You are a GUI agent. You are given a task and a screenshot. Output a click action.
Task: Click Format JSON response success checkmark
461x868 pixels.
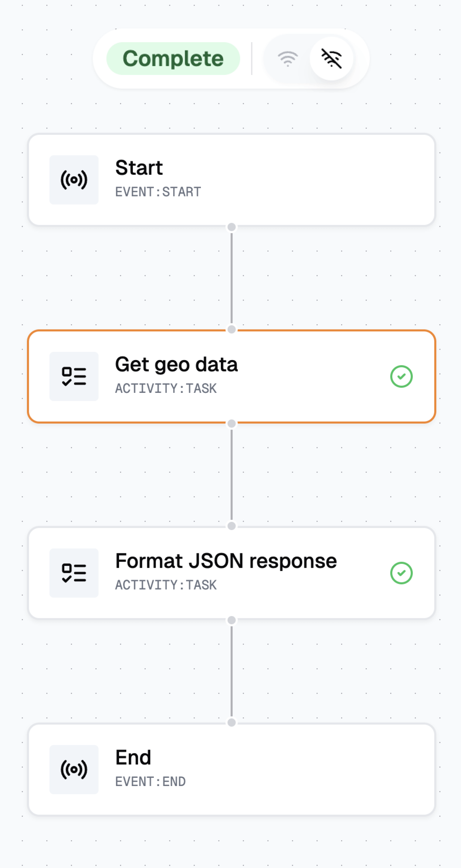tap(401, 573)
